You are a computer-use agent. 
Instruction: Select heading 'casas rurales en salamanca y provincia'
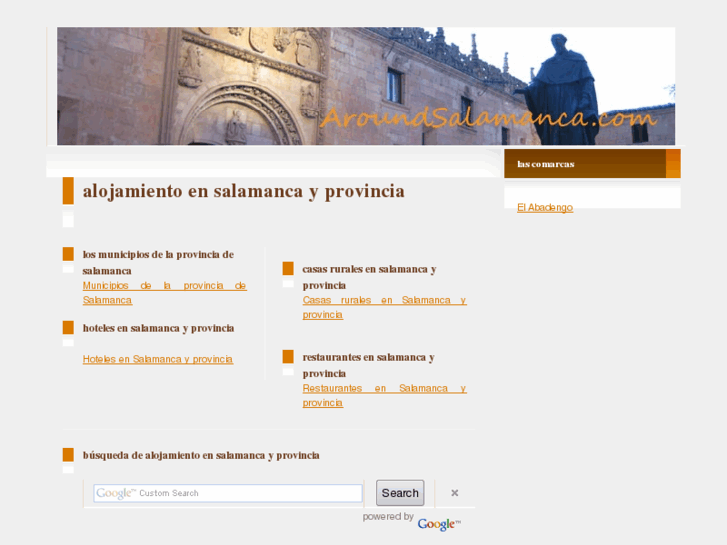click(x=370, y=277)
